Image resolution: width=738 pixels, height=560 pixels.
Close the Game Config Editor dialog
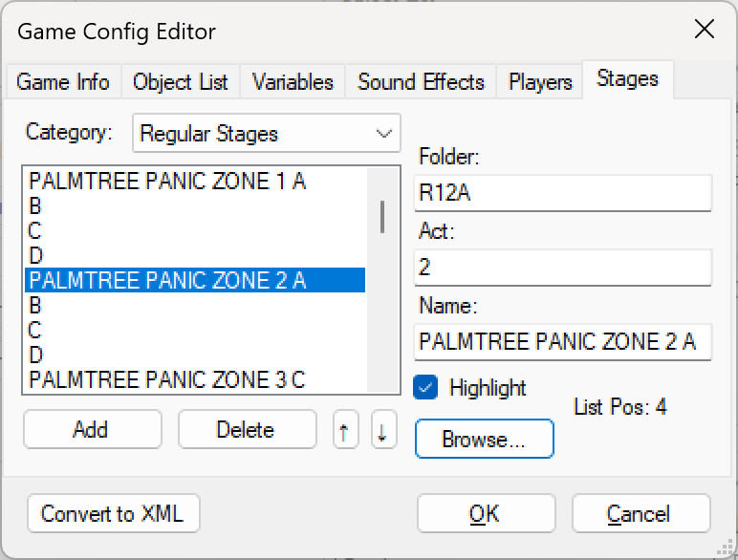(704, 30)
